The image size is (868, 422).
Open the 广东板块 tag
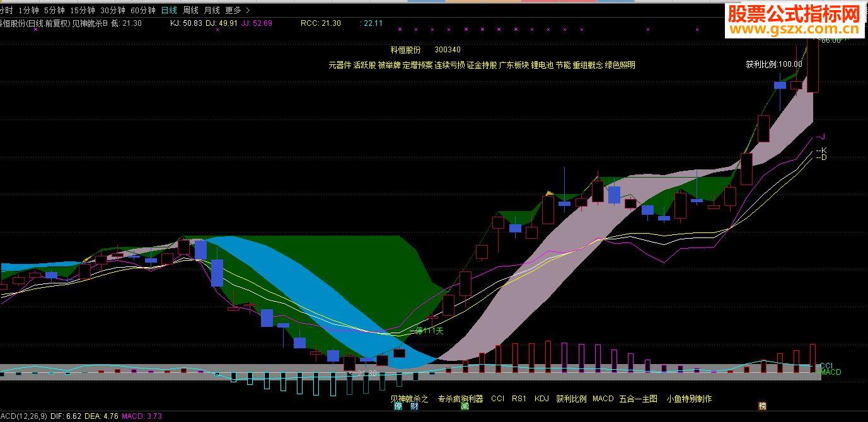(514, 65)
